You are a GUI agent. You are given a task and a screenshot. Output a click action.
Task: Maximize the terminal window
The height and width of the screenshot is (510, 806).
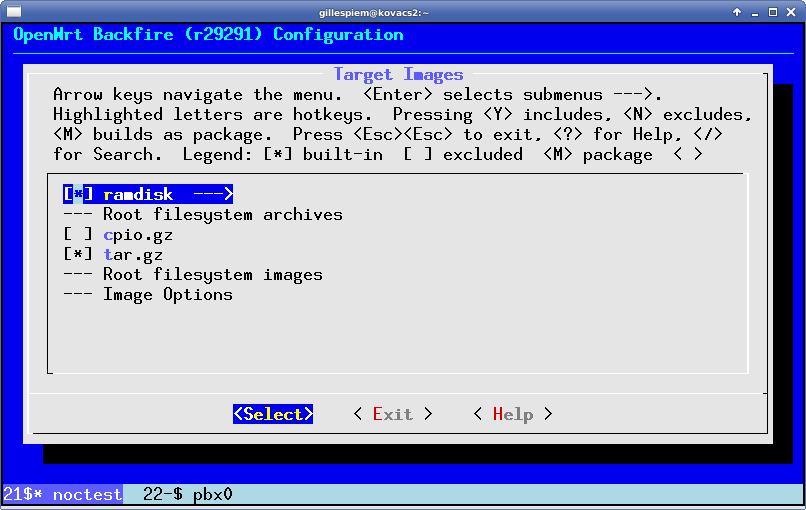pos(773,12)
